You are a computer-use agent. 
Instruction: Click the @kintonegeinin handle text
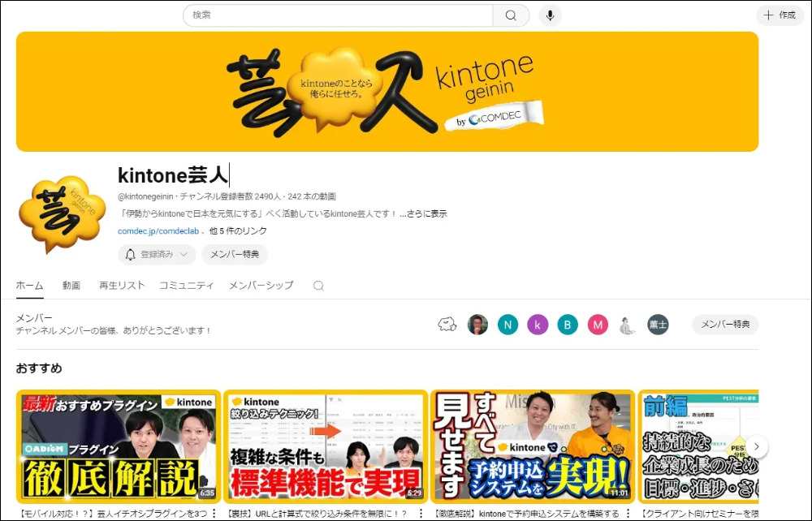pos(145,196)
